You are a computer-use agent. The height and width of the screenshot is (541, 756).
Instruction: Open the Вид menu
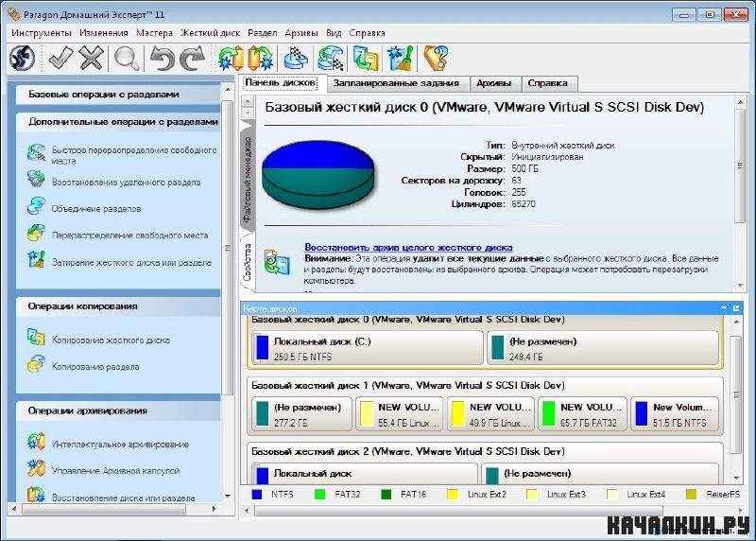[x=334, y=33]
